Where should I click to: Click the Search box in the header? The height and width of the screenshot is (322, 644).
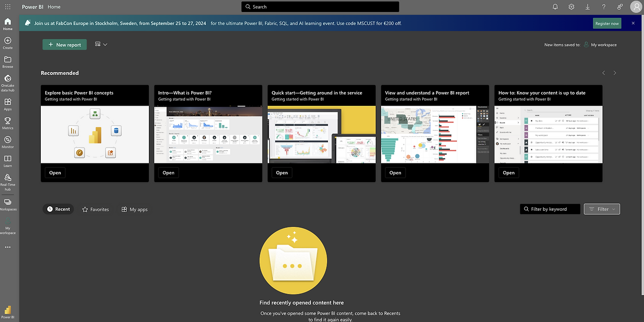(320, 7)
